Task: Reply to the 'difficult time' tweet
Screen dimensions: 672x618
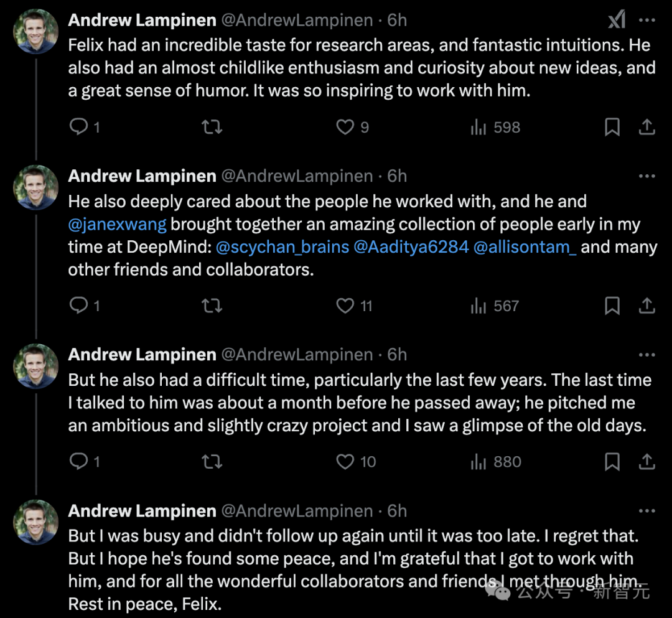Action: click(79, 462)
